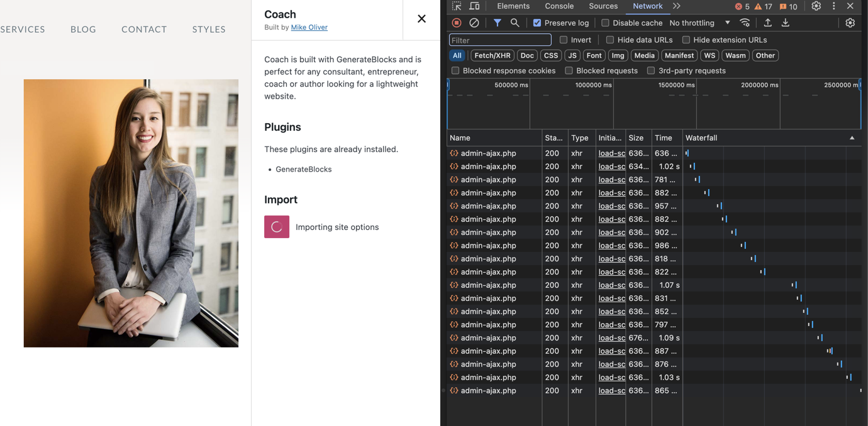Open DevTools settings gear
This screenshot has width=868, height=426.
816,6
